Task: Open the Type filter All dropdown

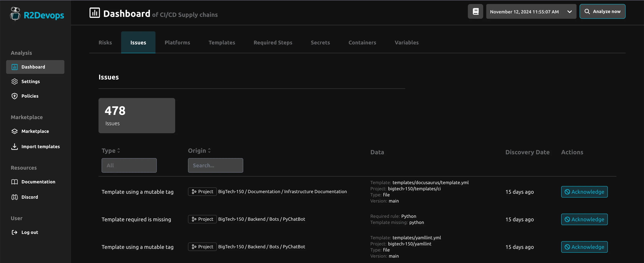Action: tap(129, 165)
